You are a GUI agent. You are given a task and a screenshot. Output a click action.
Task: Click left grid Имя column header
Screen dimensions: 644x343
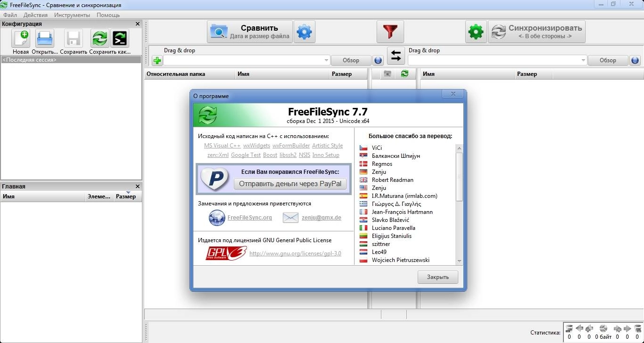pos(282,74)
